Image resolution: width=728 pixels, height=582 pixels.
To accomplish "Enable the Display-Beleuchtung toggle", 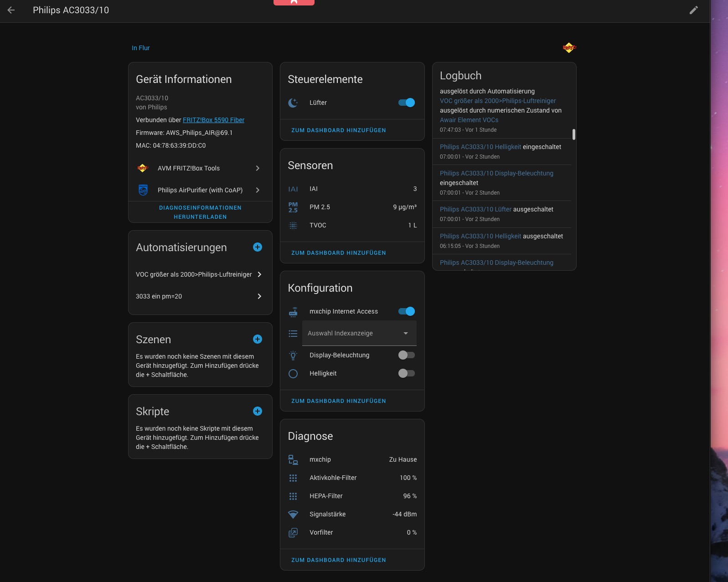I will click(406, 355).
